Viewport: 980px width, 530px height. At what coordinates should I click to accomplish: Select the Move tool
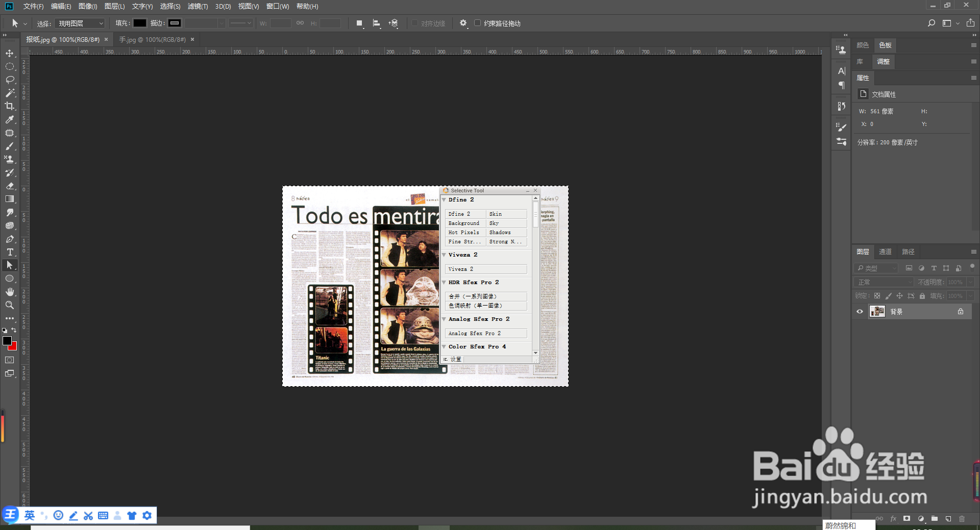tap(10, 53)
